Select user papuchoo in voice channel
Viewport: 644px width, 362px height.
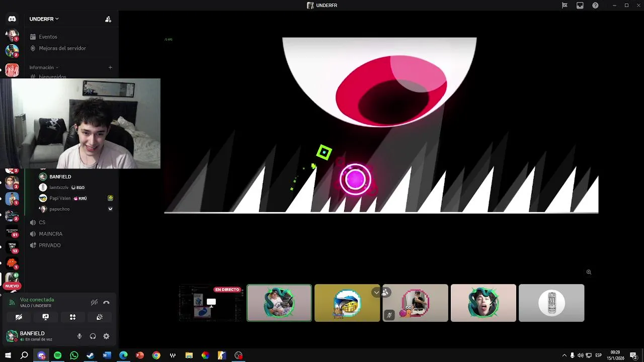[54, 209]
